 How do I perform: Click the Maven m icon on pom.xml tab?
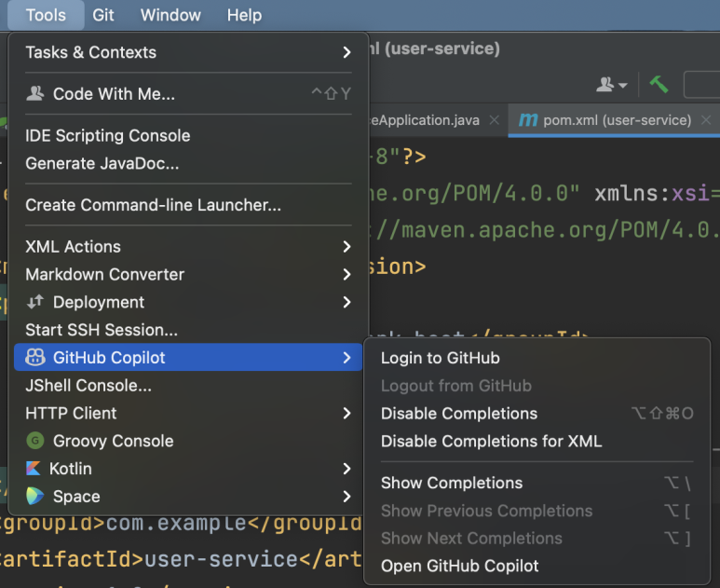527,120
